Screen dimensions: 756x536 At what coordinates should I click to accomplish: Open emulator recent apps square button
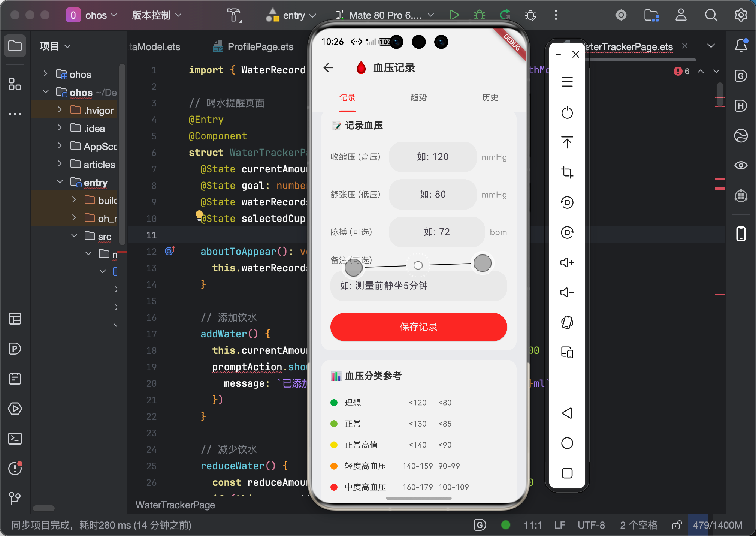567,473
